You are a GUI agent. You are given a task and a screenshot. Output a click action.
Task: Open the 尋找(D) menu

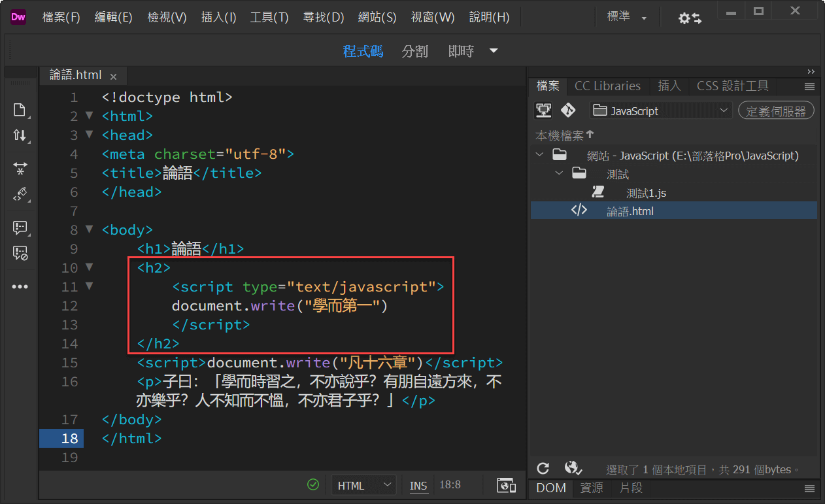coord(324,18)
